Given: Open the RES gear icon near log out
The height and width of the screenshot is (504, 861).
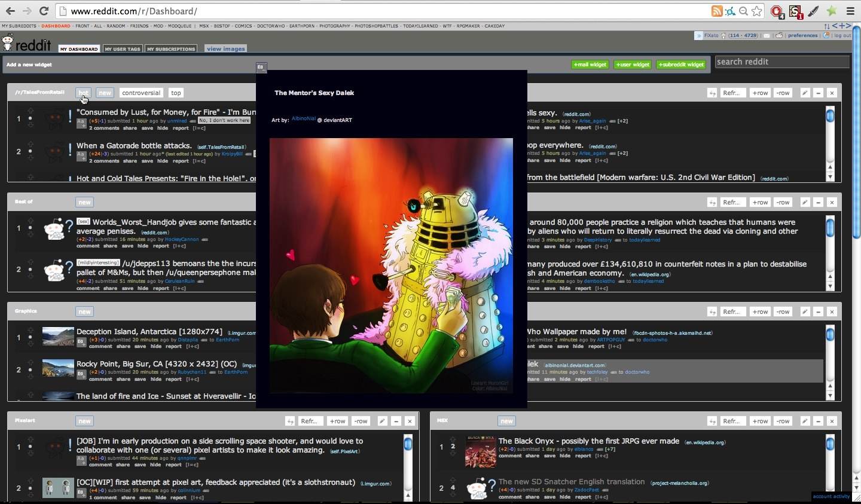Looking at the screenshot, I should pyautogui.click(x=826, y=35).
